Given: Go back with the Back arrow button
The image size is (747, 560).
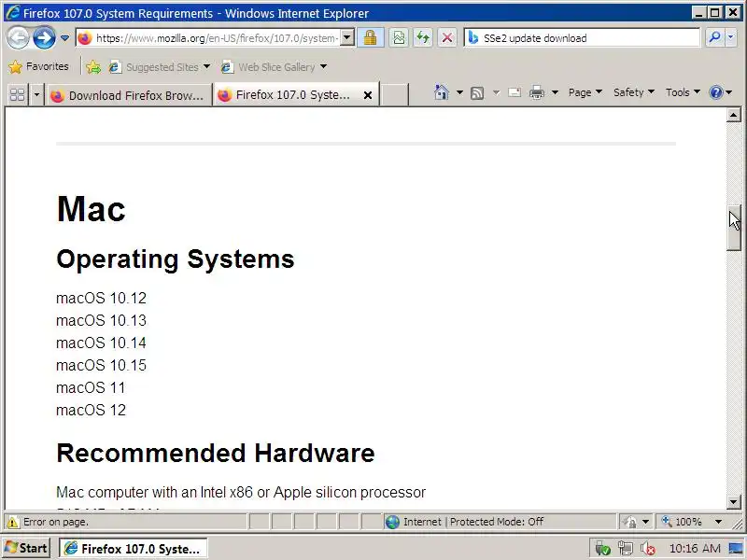Looking at the screenshot, I should pyautogui.click(x=18, y=37).
